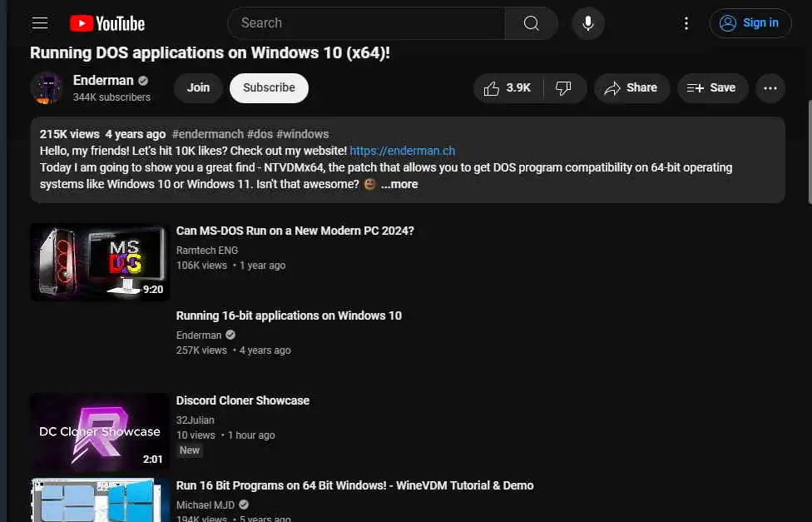The width and height of the screenshot is (812, 522).
Task: Open the #endermanch hashtag
Action: (x=208, y=134)
